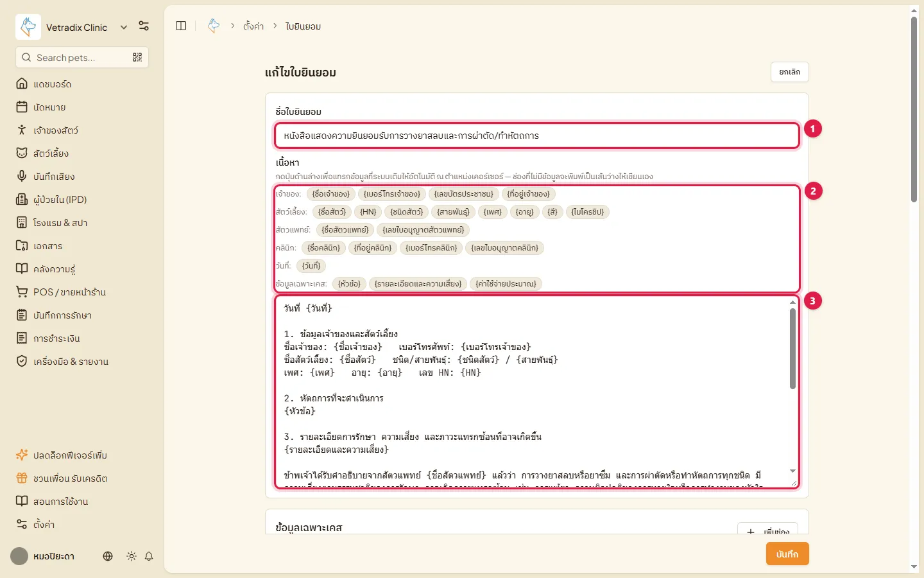The image size is (924, 578).
Task: Insert the {ชื่อเจ้าของ} placeholder chip
Action: coord(331,194)
